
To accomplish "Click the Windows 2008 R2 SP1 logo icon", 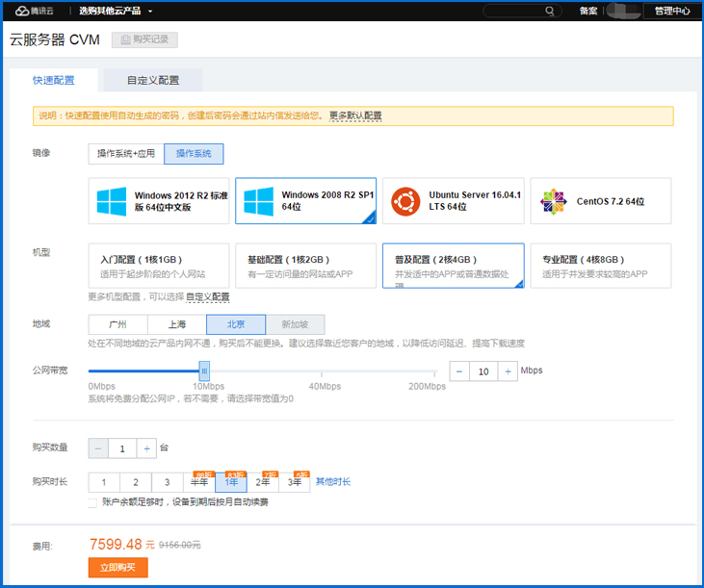I will click(x=258, y=201).
